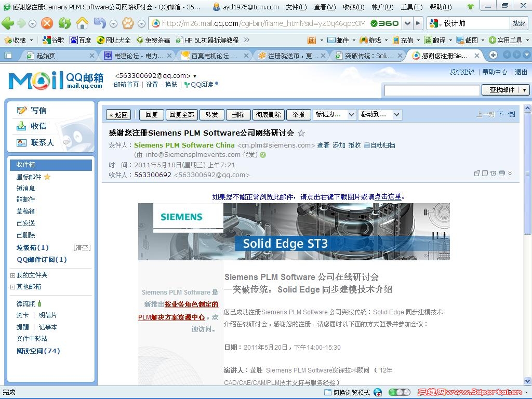
Task: Click the 举报 report button
Action: [x=299, y=115]
